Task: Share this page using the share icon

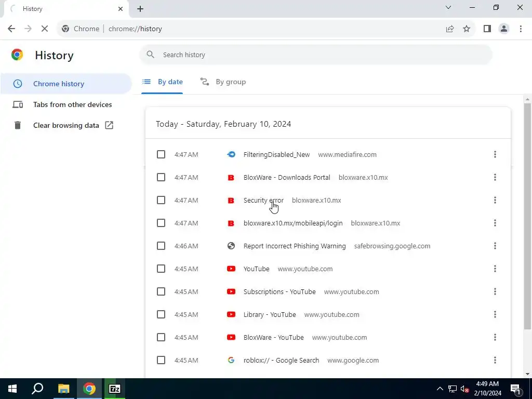Action: pyautogui.click(x=450, y=29)
